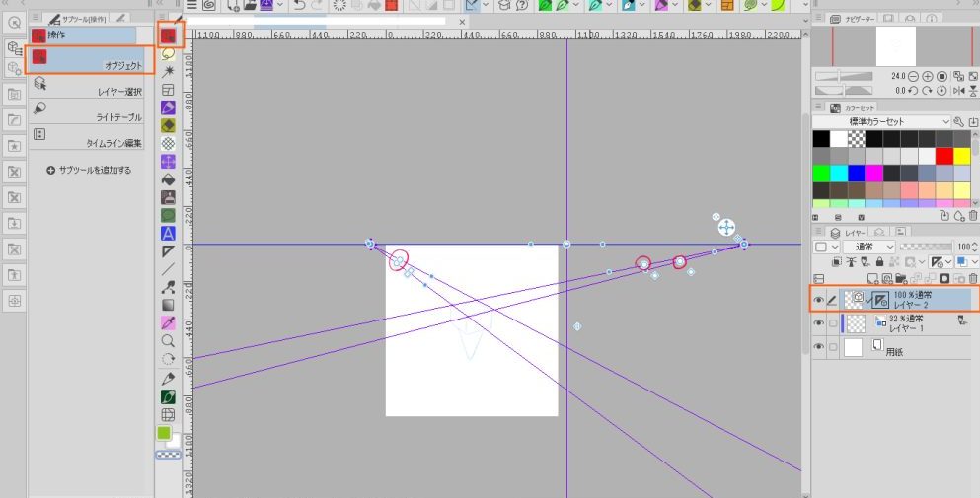Viewport: 980px width, 498px height.
Task: Toggle visibility of the Paper layer
Action: point(818,347)
